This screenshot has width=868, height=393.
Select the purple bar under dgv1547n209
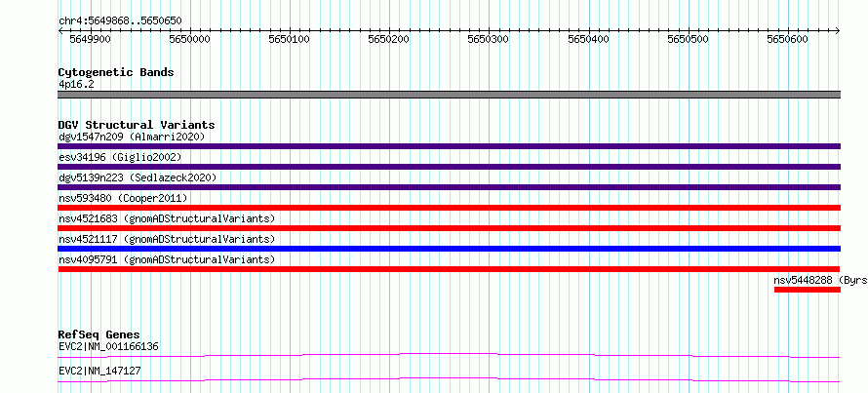(x=449, y=146)
